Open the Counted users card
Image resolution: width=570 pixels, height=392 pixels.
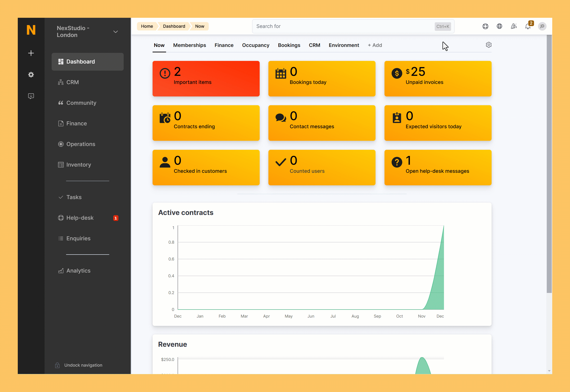click(322, 168)
